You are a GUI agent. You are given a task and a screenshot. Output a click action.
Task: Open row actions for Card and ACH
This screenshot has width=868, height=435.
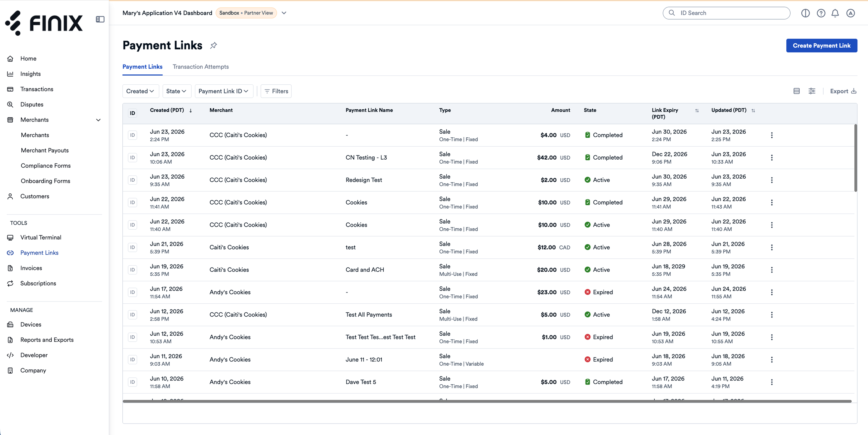pos(772,270)
